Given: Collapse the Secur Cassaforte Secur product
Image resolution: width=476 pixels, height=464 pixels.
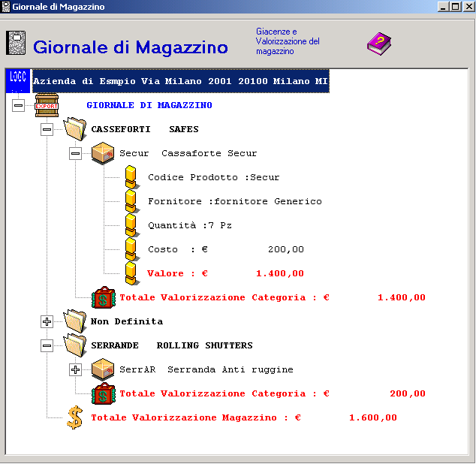Looking at the screenshot, I should (x=75, y=153).
